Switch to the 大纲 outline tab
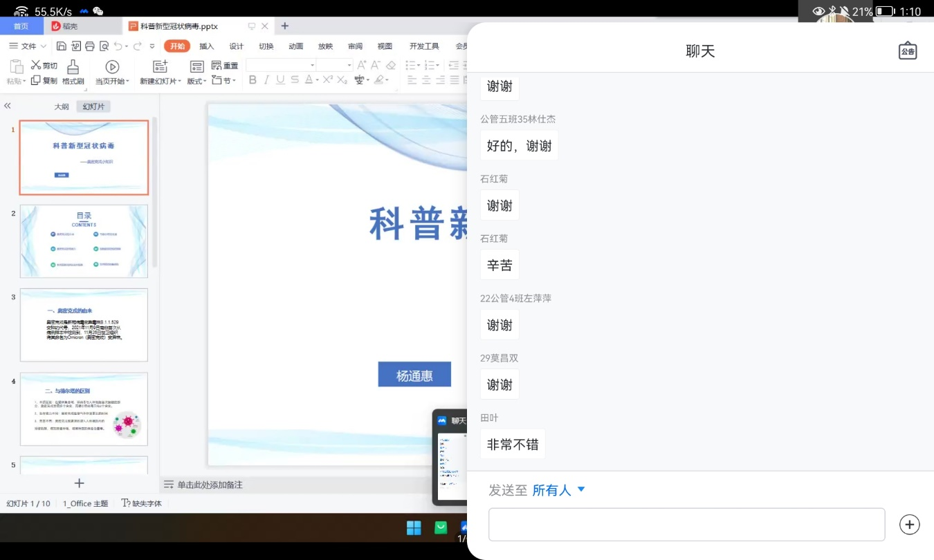Image resolution: width=934 pixels, height=560 pixels. tap(62, 106)
